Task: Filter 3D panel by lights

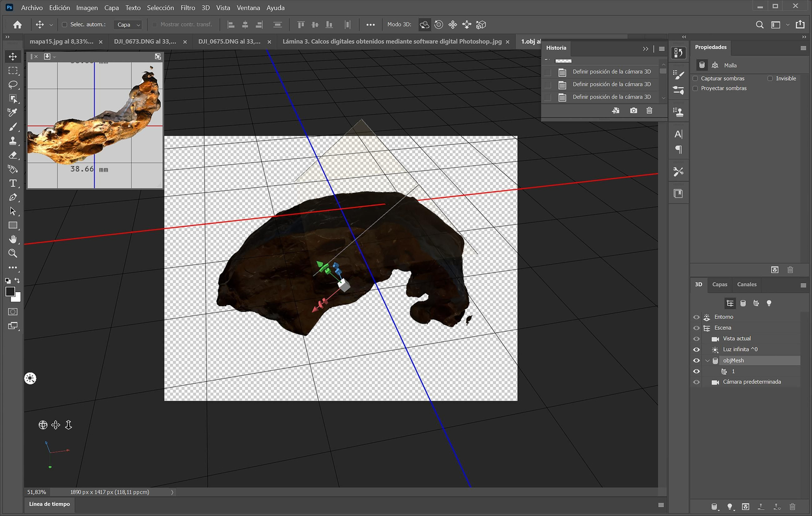Action: (x=769, y=303)
